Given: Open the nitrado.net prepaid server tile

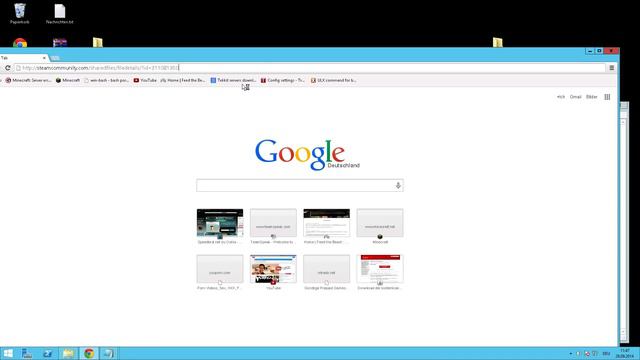Looking at the screenshot, I should point(327,272).
